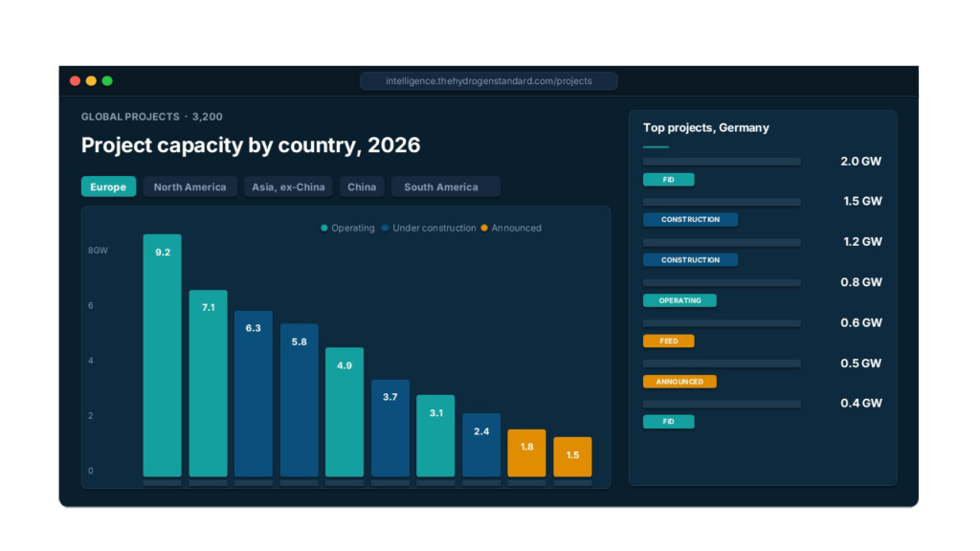The height and width of the screenshot is (551, 980).
Task: Click the address bar showing intelligence.thehydrogenstandard.com
Action: coord(488,80)
